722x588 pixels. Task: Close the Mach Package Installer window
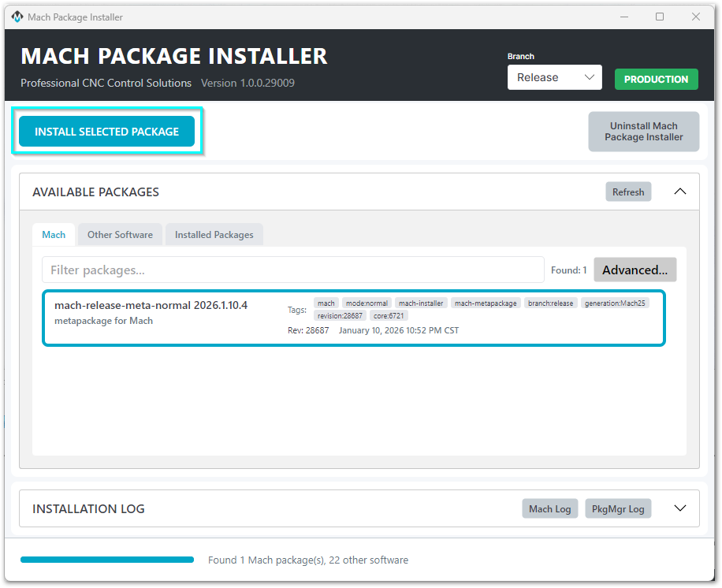pyautogui.click(x=695, y=17)
